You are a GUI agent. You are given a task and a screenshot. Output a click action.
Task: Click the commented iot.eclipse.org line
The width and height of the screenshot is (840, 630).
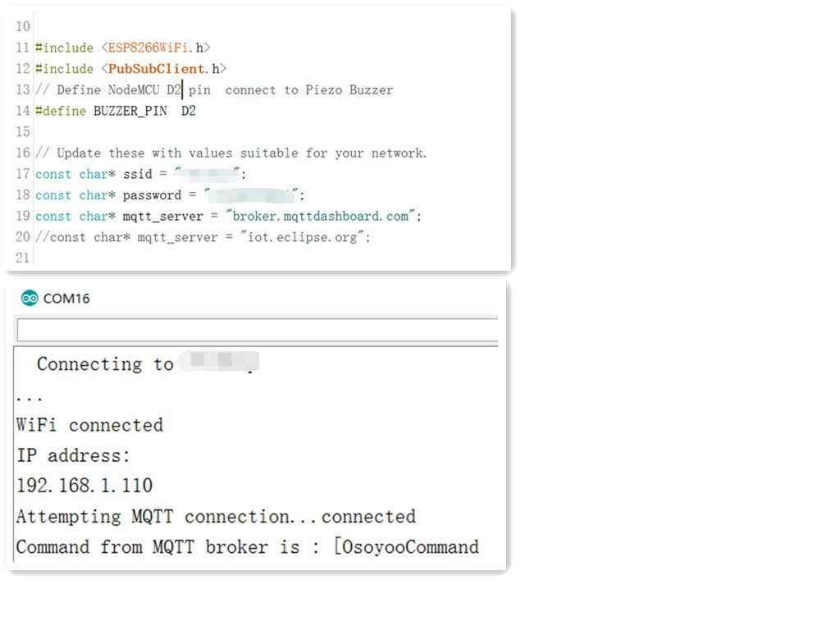coord(203,237)
